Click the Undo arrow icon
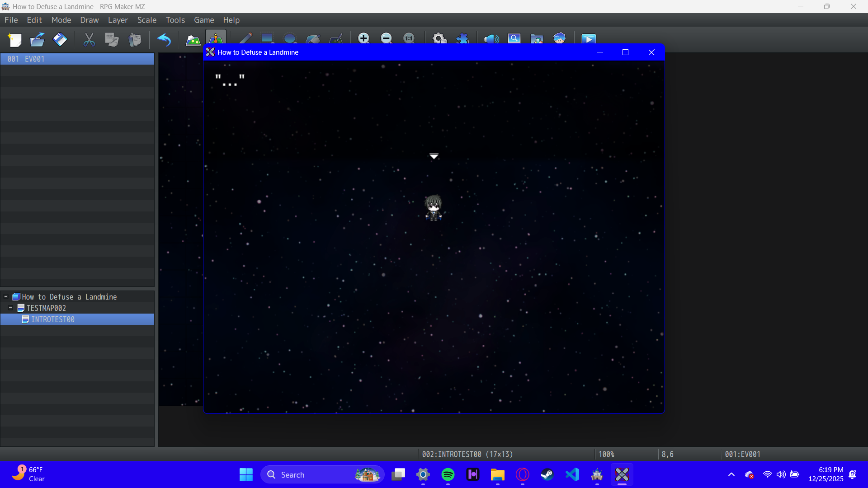The image size is (868, 488). tap(164, 40)
